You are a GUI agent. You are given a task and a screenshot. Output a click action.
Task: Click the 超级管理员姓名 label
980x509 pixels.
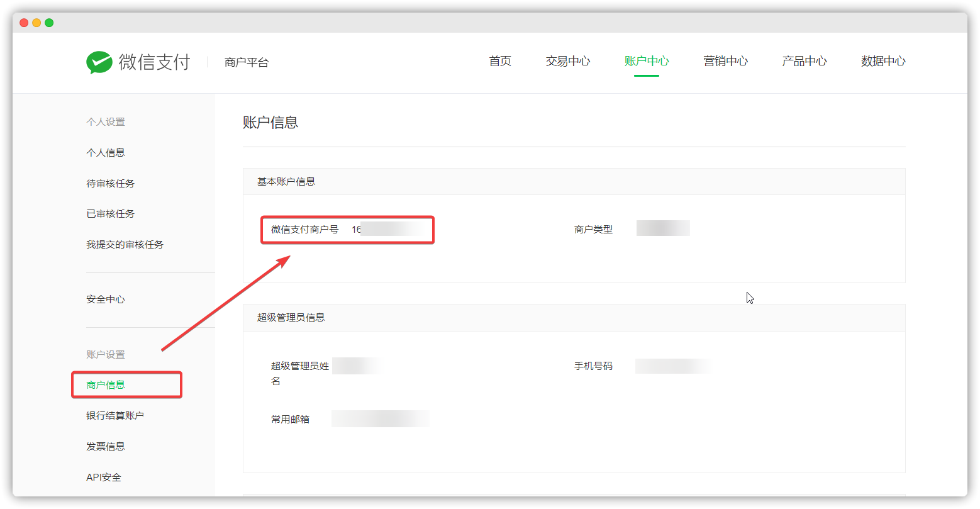(x=300, y=374)
